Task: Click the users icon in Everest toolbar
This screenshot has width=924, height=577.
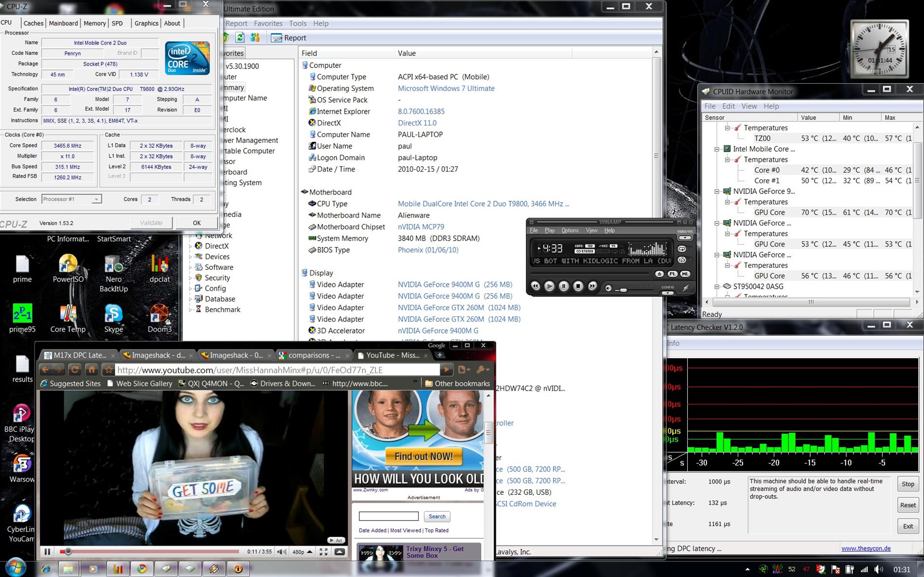Action: [255, 37]
